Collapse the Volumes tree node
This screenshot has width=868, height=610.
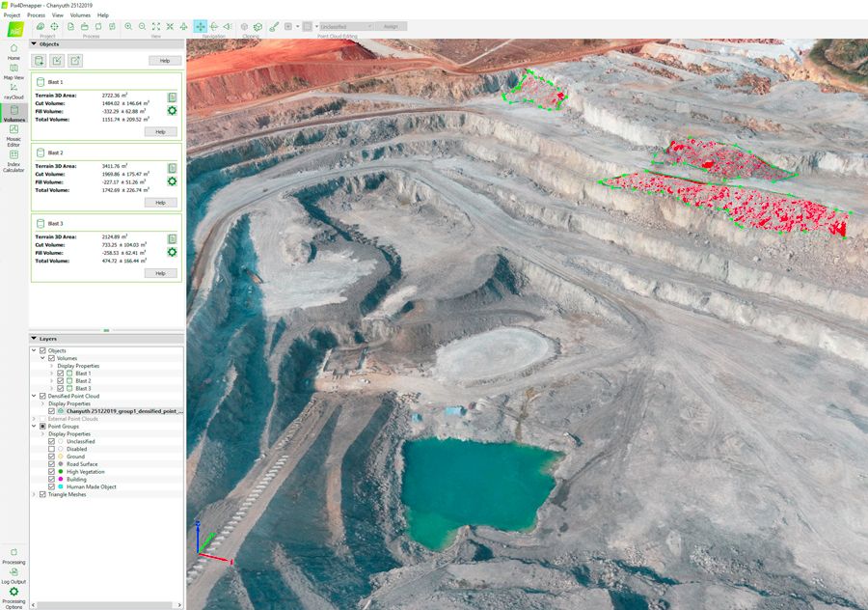(42, 358)
